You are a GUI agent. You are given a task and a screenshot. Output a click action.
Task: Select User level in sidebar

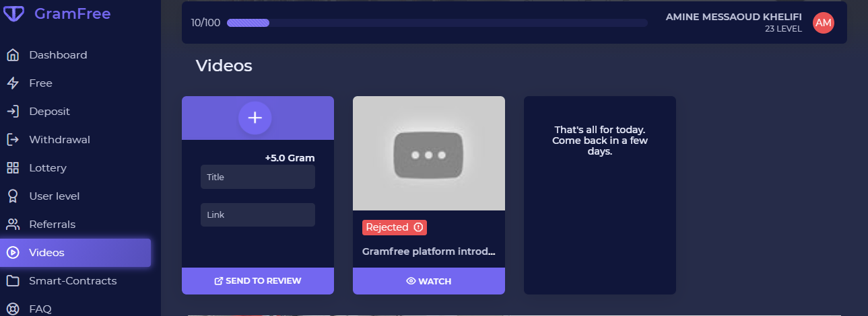pyautogui.click(x=55, y=196)
